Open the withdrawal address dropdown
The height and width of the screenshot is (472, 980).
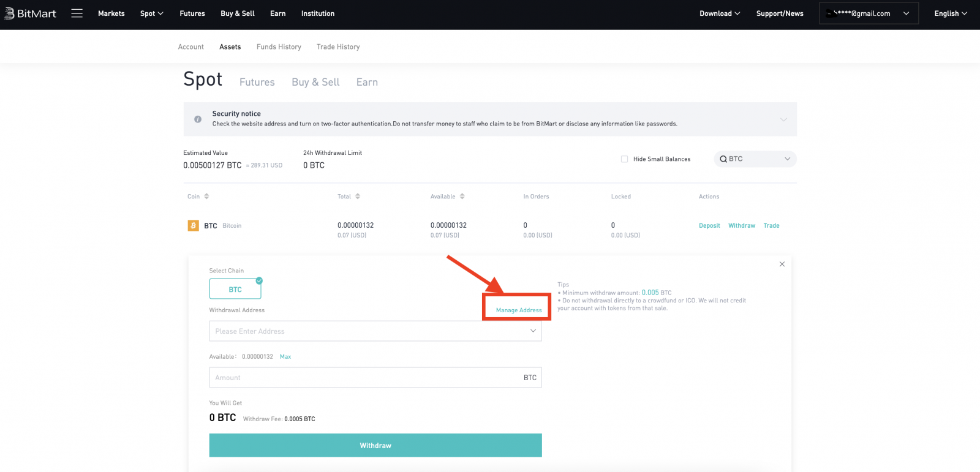[532, 331]
